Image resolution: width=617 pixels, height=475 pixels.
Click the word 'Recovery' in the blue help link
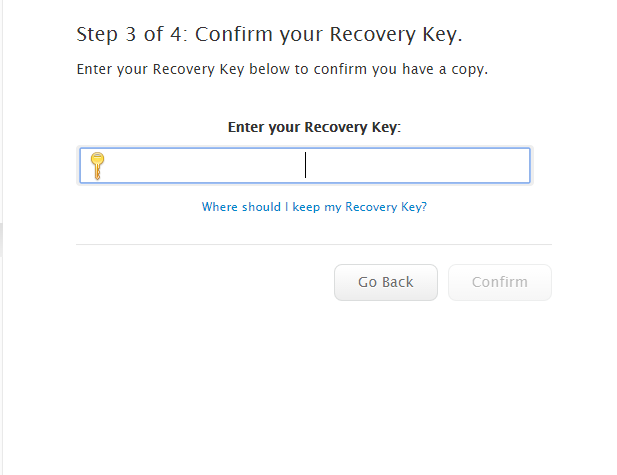371,207
